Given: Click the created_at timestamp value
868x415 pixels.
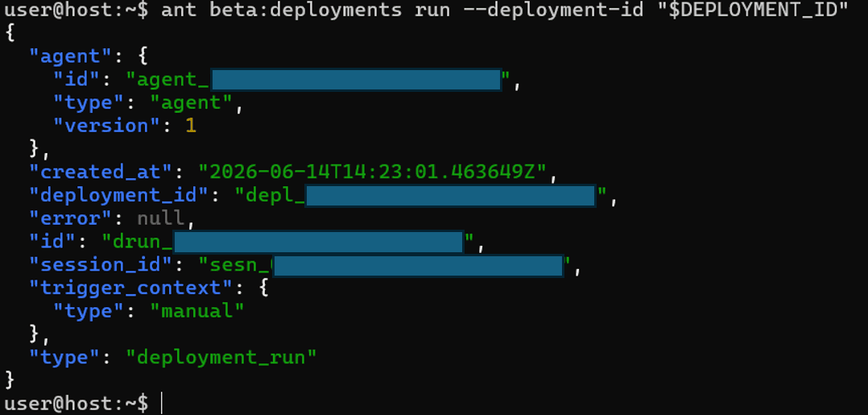Looking at the screenshot, I should point(372,172).
